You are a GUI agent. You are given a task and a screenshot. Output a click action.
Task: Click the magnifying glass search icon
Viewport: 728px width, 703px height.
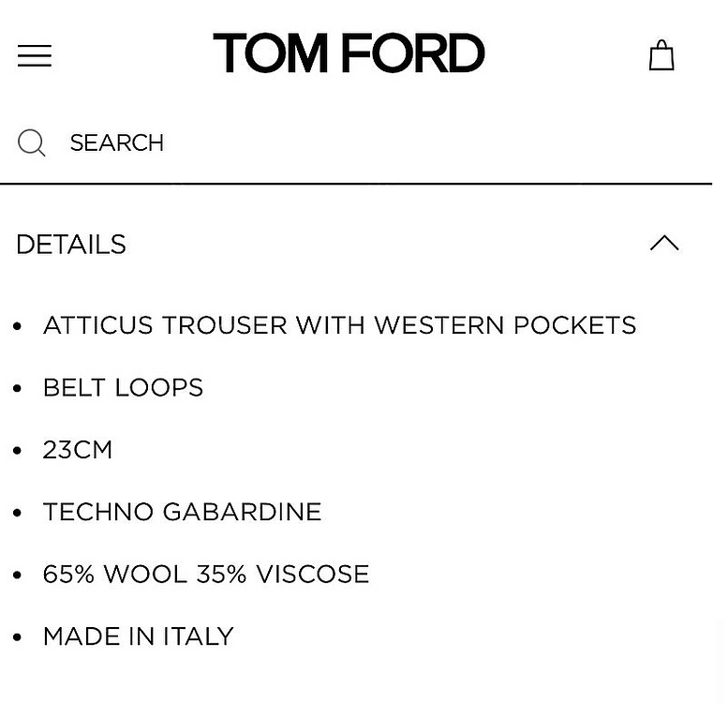tap(32, 142)
